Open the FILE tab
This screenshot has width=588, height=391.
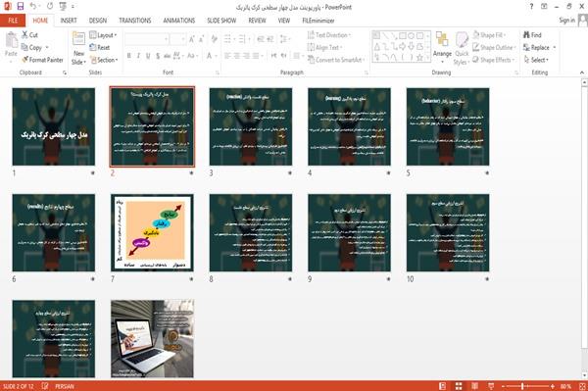click(x=13, y=21)
